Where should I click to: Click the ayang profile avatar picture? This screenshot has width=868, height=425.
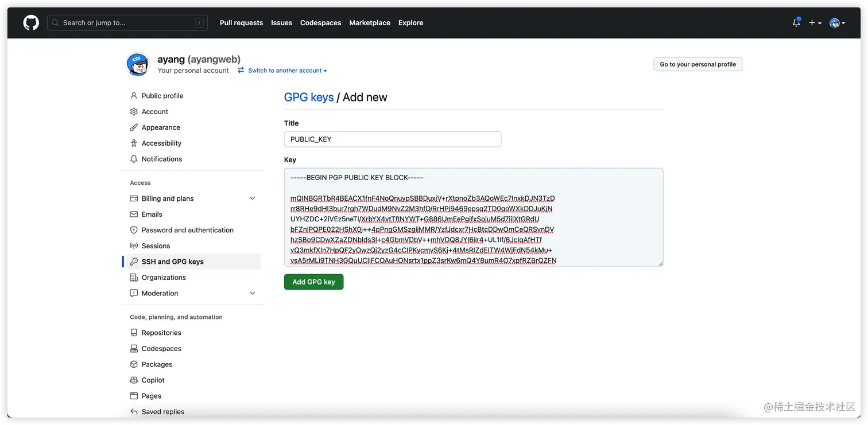(x=138, y=64)
